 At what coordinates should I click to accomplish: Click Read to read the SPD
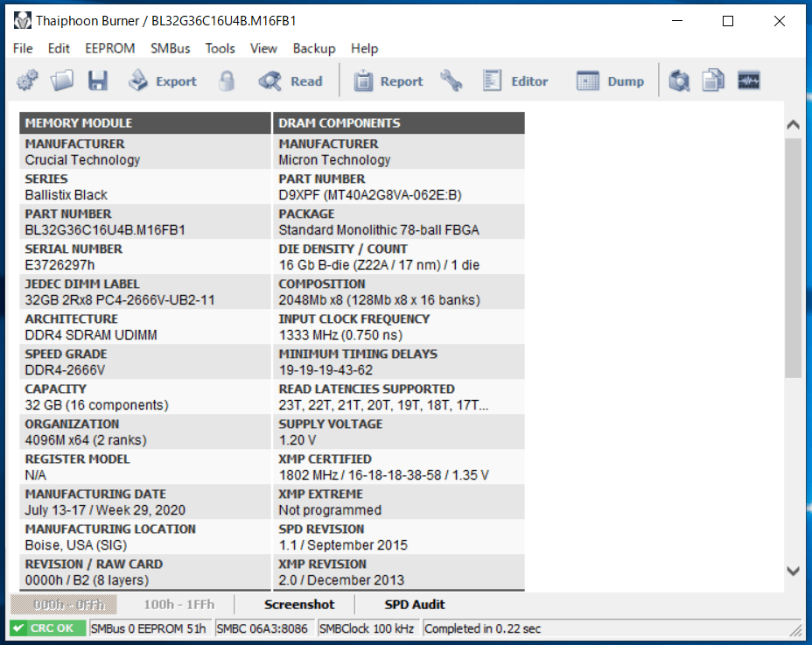click(x=290, y=81)
